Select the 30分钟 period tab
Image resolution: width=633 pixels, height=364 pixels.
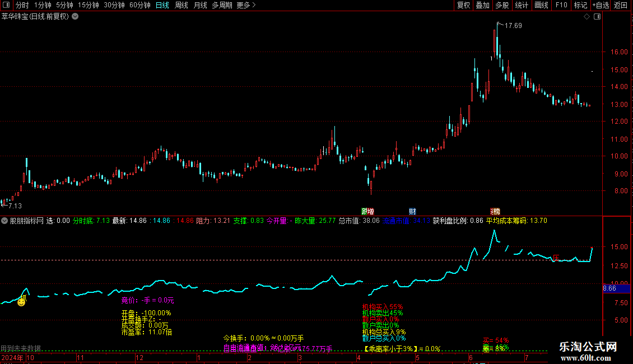114,5
